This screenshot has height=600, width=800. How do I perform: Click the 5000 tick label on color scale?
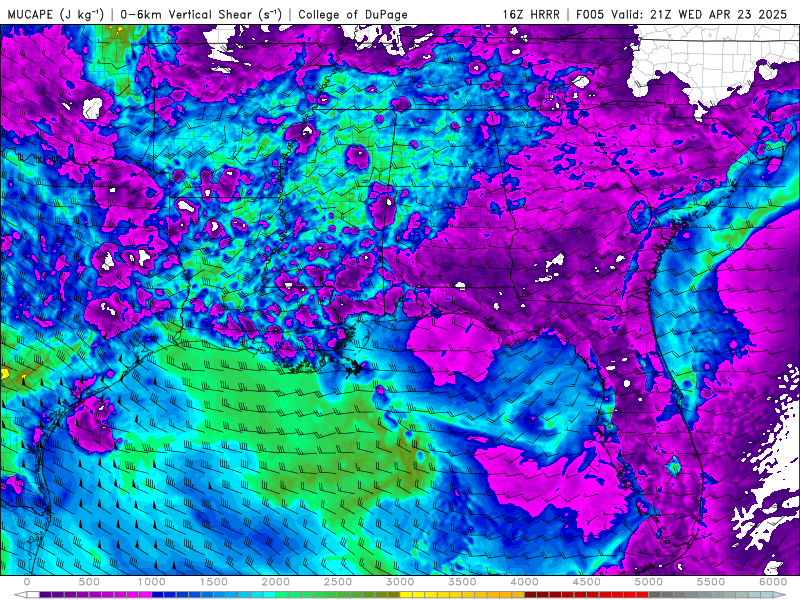tap(648, 582)
